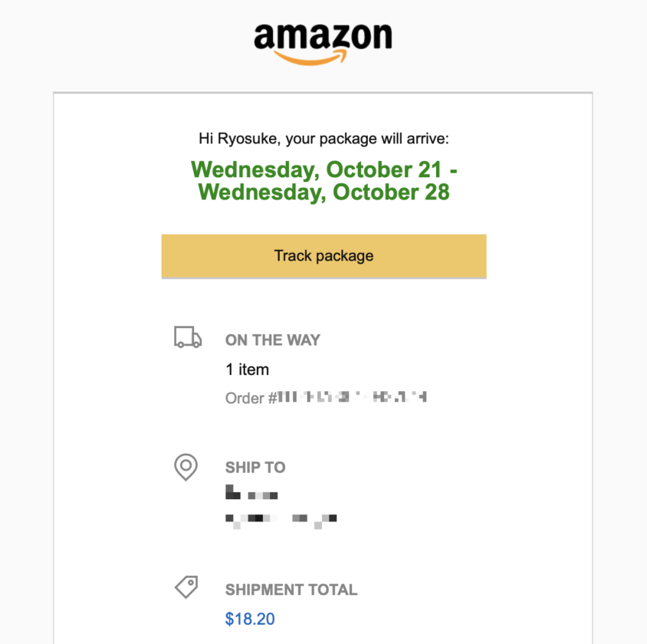Select the ON THE WAY heading
647x644 pixels.
coord(273,340)
